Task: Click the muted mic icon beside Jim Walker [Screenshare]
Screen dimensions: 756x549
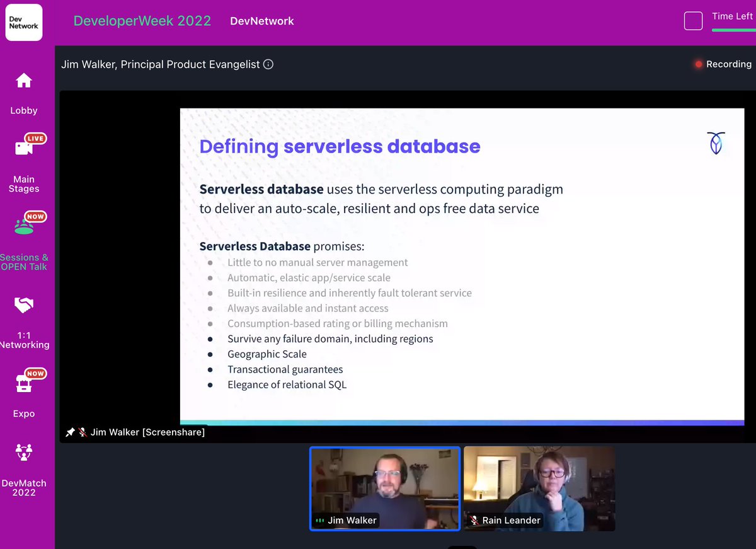Action: click(83, 432)
